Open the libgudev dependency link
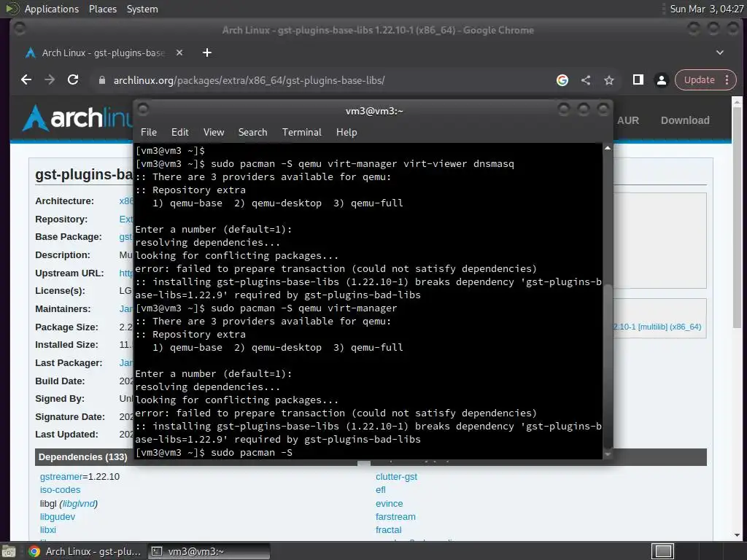 (58, 517)
